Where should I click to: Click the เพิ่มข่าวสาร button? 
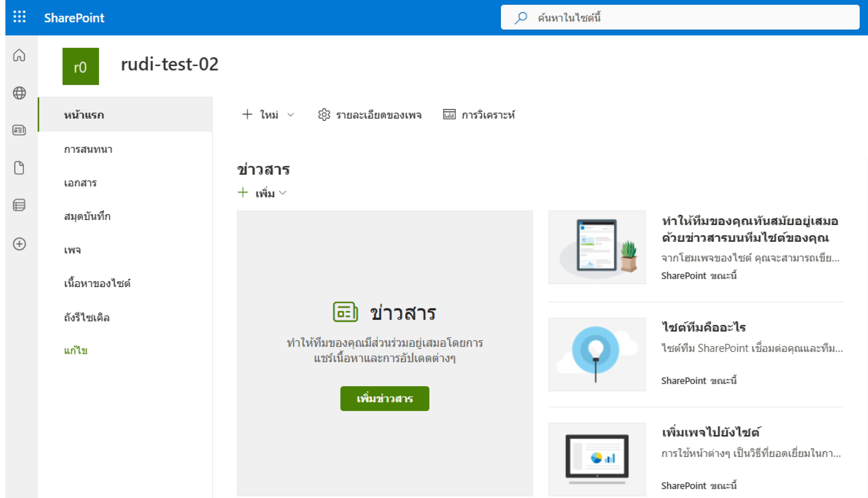pyautogui.click(x=385, y=399)
